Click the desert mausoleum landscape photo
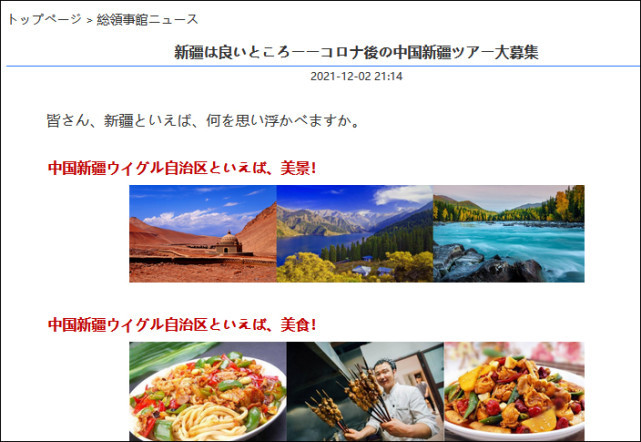The height and width of the screenshot is (442, 641). (203, 233)
